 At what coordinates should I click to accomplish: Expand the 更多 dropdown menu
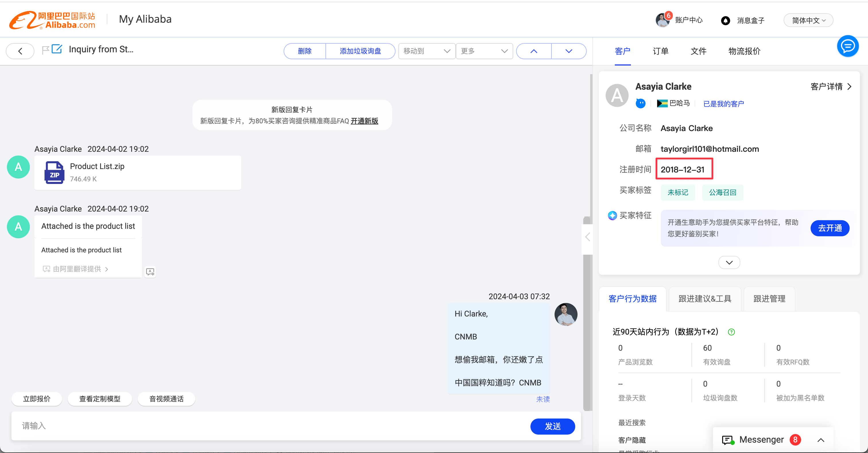(483, 51)
